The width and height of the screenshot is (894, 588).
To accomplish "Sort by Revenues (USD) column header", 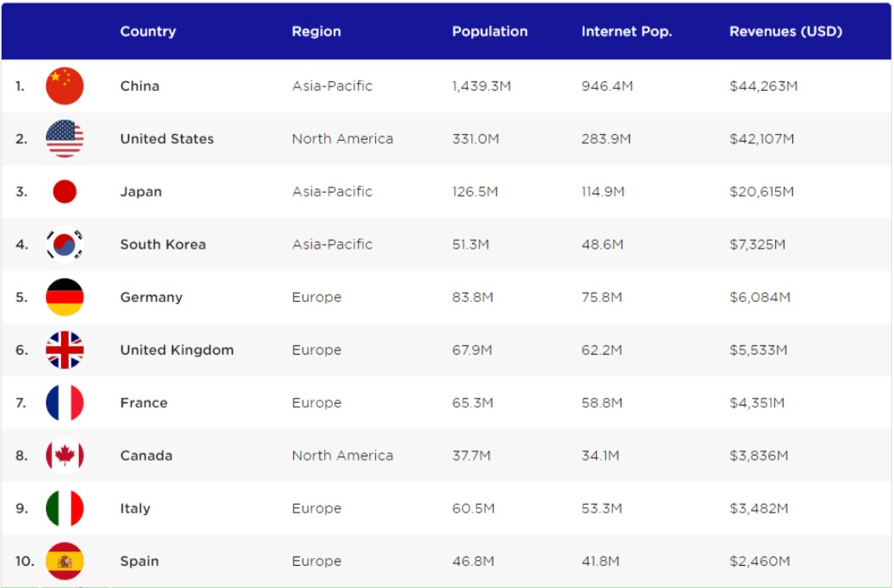I will [785, 31].
